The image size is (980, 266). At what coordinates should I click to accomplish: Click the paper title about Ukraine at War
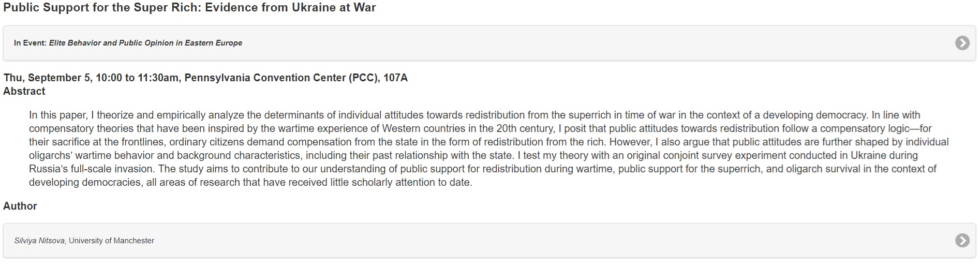tap(189, 8)
